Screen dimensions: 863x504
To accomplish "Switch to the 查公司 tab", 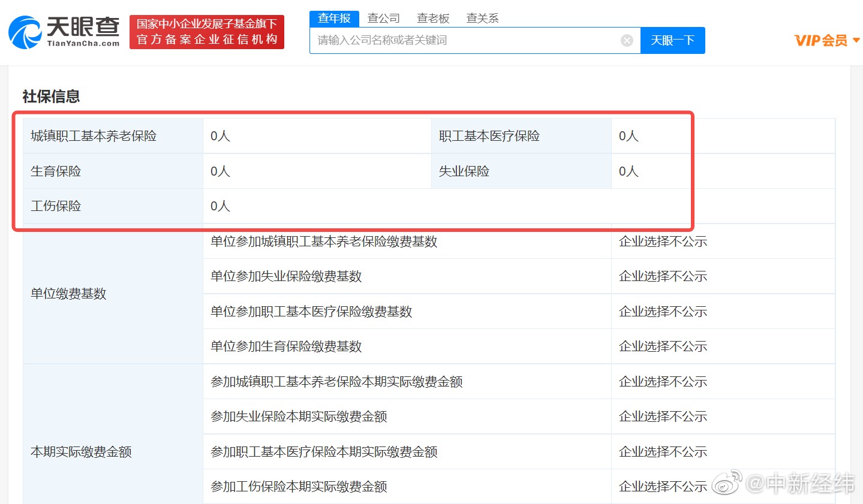I will click(383, 19).
